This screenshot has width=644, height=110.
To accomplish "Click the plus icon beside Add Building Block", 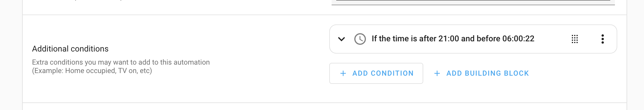I will 437,73.
